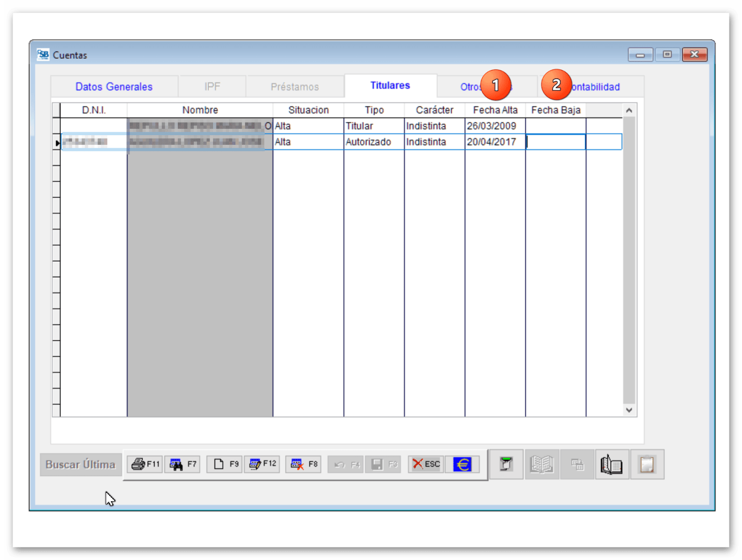The width and height of the screenshot is (742, 560).
Task: Click the green-topped scroll icon
Action: [506, 465]
